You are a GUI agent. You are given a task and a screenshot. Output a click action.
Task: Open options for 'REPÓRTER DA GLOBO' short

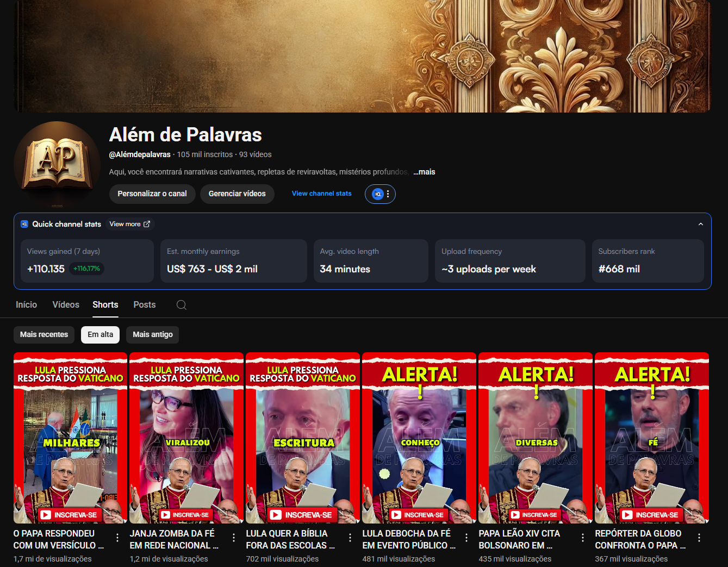699,538
